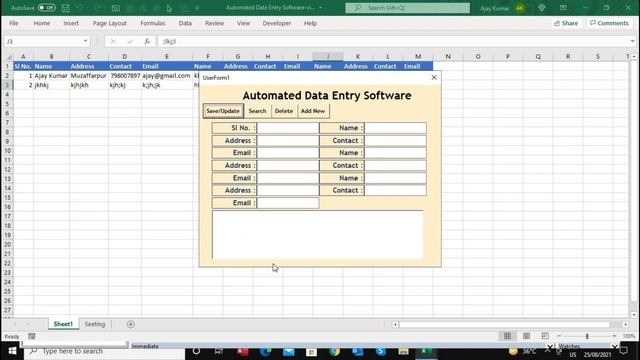This screenshot has width=640, height=360.
Task: Open the Developer ribbon tab
Action: tap(277, 23)
